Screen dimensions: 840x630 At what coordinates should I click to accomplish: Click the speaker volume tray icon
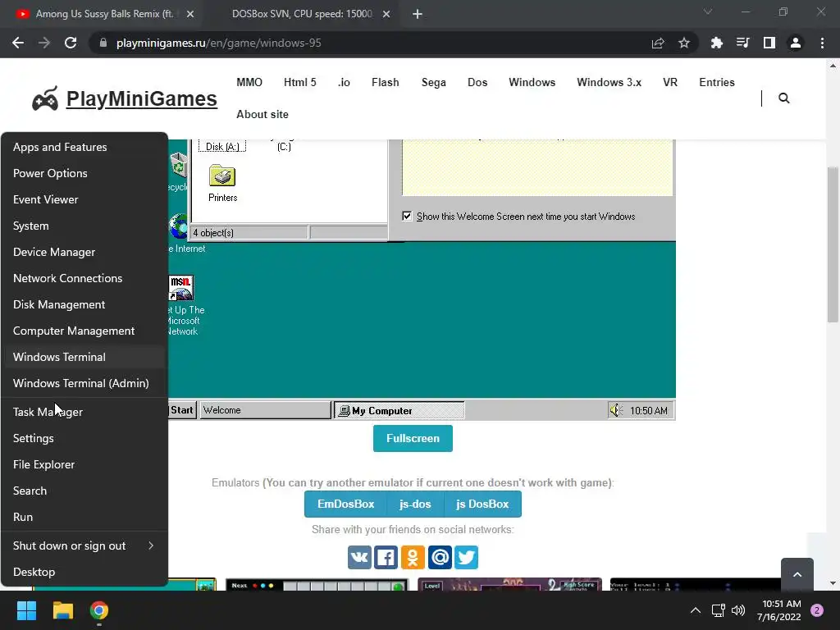click(738, 610)
